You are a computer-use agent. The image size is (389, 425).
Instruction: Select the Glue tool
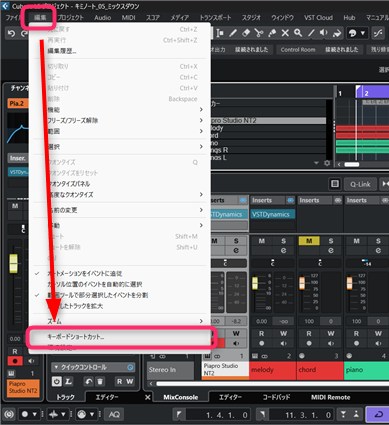pos(272,33)
